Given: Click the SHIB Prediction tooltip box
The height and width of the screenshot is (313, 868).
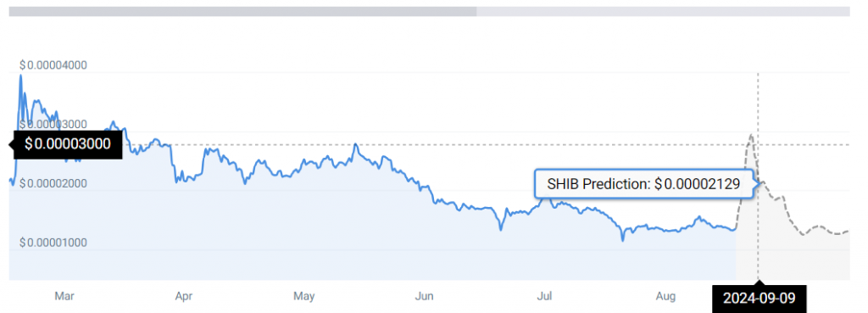Looking at the screenshot, I should click(644, 184).
